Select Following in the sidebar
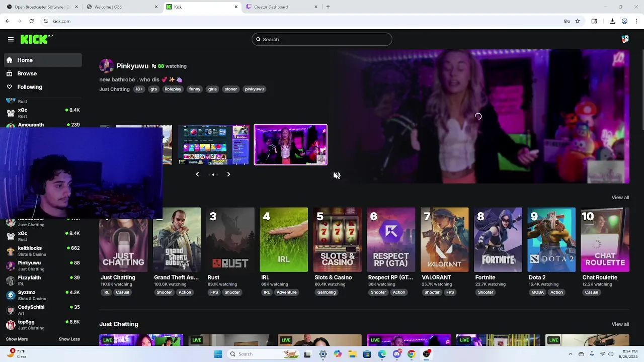This screenshot has width=644, height=362. coord(43,87)
